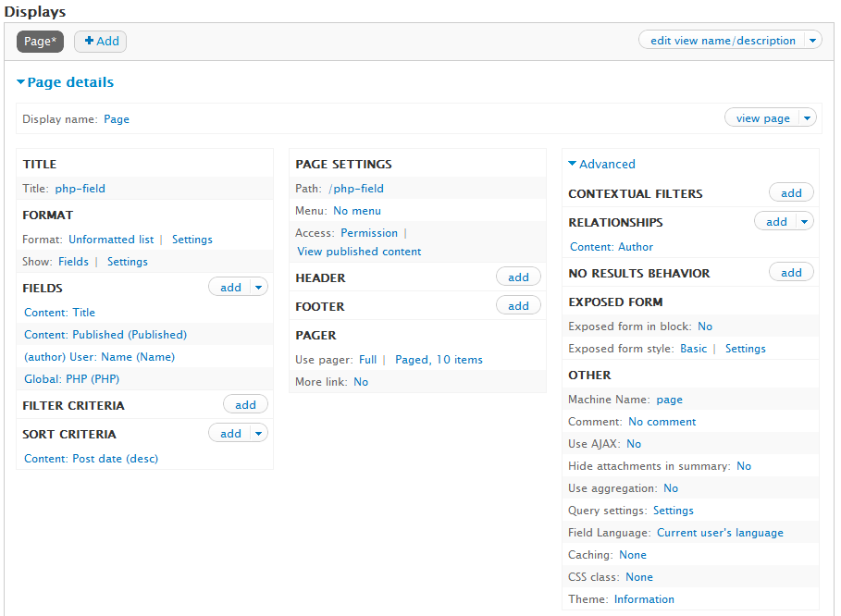841x616 pixels.
Task: Collapse the Page details section
Action: 65,82
